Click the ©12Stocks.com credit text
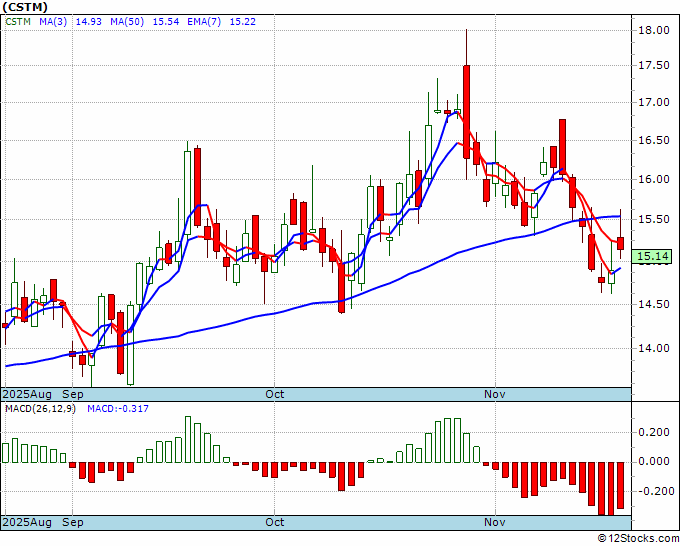 pyautogui.click(x=638, y=539)
